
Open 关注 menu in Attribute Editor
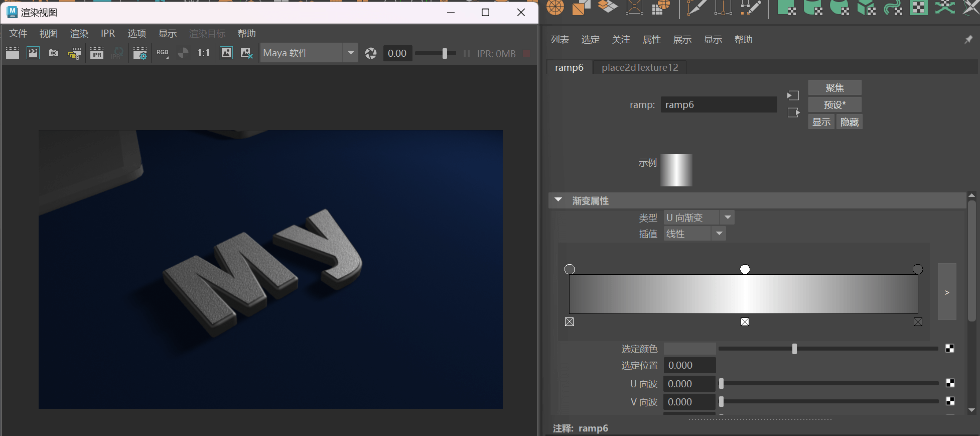coord(621,40)
